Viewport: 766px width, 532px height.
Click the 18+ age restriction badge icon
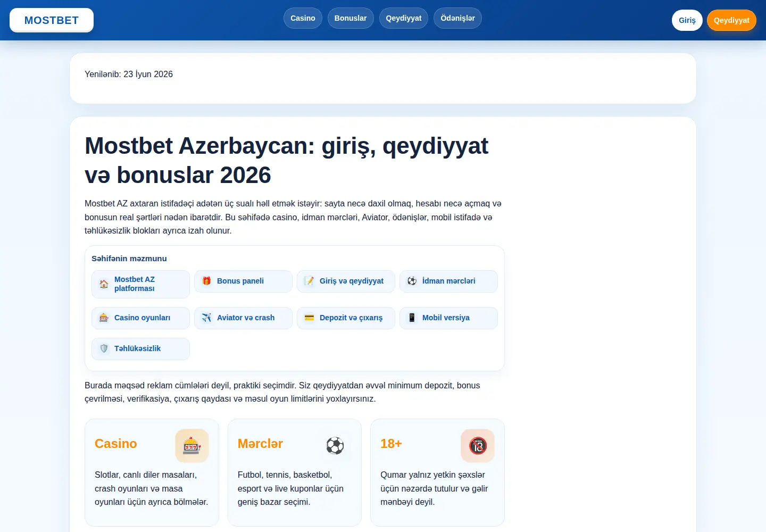pos(478,446)
